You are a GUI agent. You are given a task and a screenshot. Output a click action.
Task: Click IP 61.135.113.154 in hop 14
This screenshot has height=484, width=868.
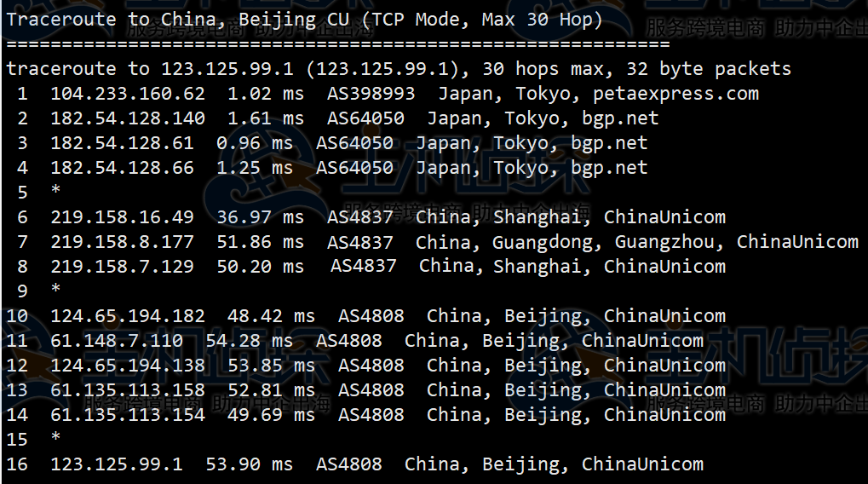(128, 415)
